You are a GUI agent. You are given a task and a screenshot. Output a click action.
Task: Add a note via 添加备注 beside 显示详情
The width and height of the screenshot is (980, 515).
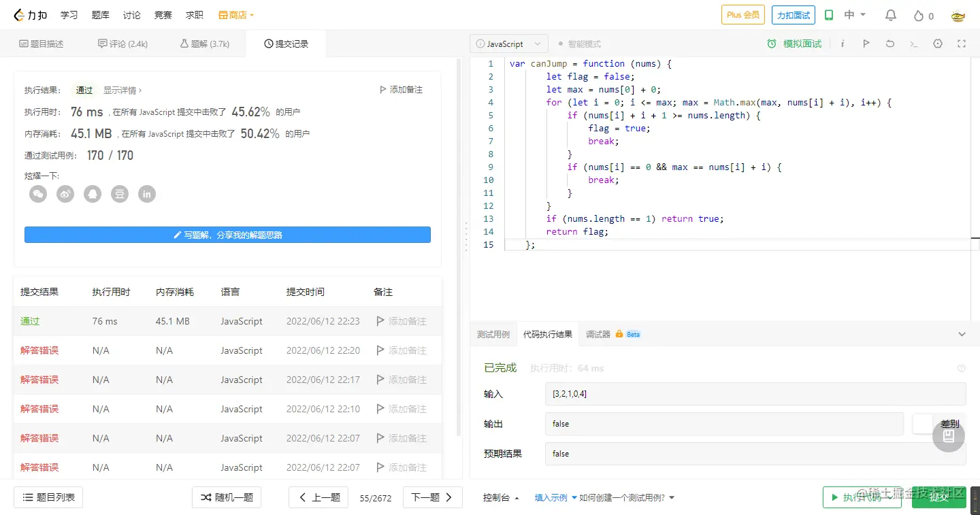pyautogui.click(x=401, y=90)
